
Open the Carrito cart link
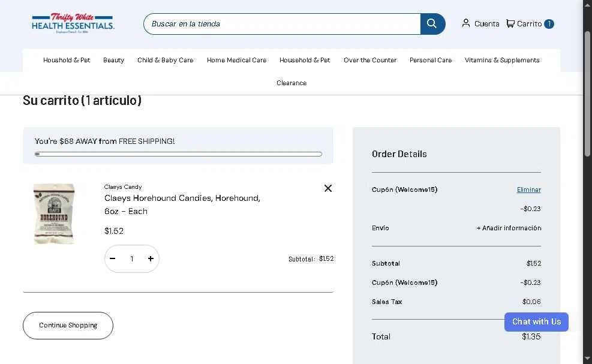coord(524,24)
